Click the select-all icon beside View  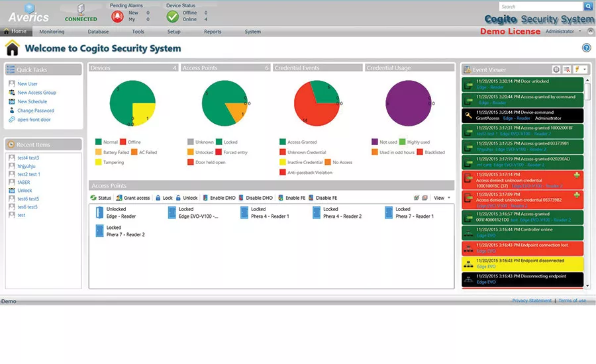417,198
